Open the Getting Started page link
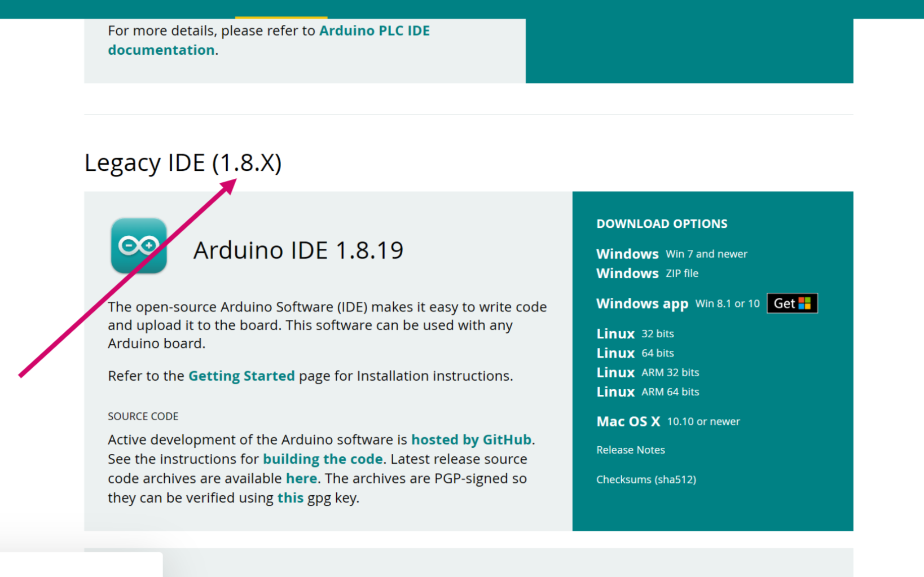Screen dimensions: 924x577 point(241,376)
